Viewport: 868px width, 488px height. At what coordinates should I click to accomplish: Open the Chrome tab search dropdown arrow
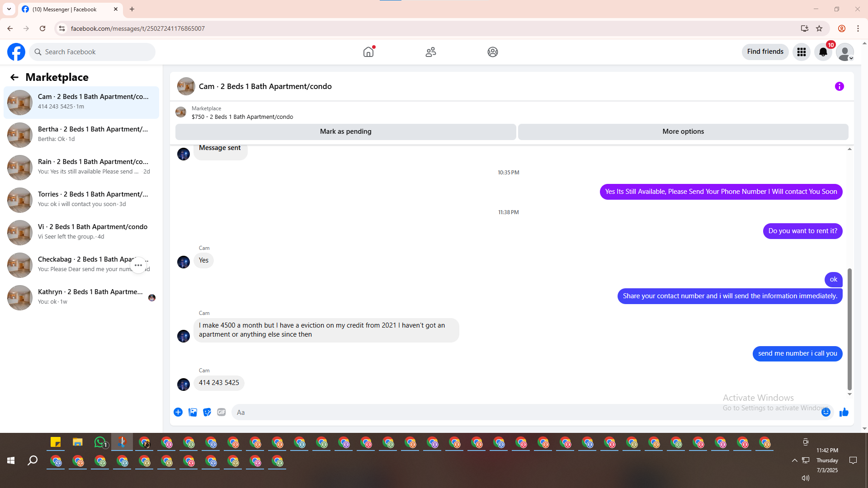(x=9, y=9)
